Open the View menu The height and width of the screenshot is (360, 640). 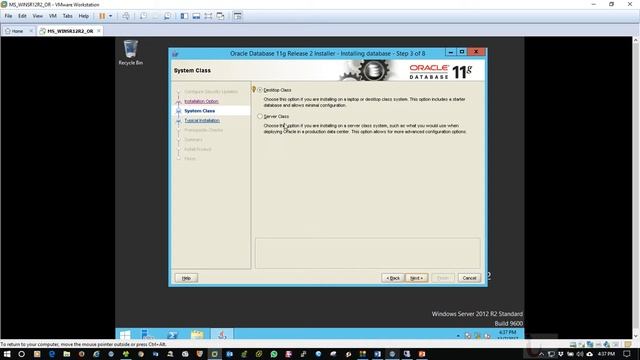tap(38, 16)
